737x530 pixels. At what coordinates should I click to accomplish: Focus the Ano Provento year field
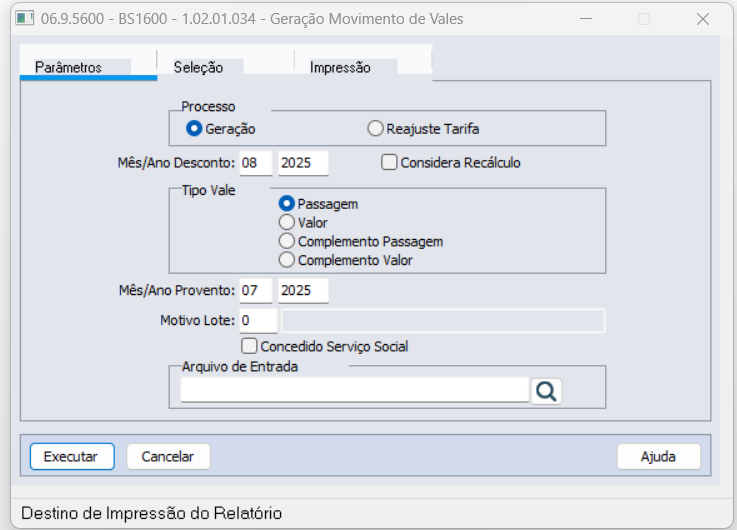tap(303, 290)
